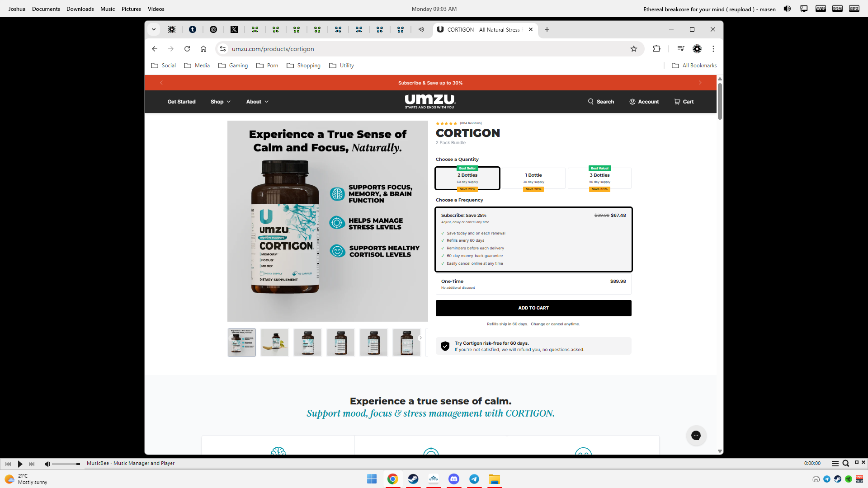The image size is (868, 488).
Task: Advance the promo banner with right arrow
Action: pyautogui.click(x=700, y=83)
